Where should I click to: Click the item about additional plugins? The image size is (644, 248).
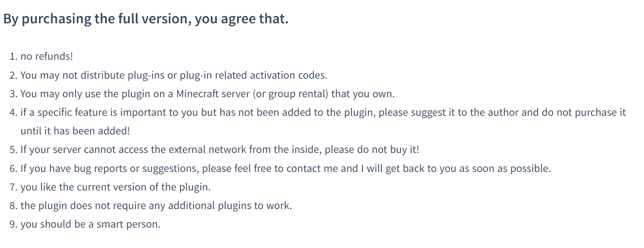[156, 206]
